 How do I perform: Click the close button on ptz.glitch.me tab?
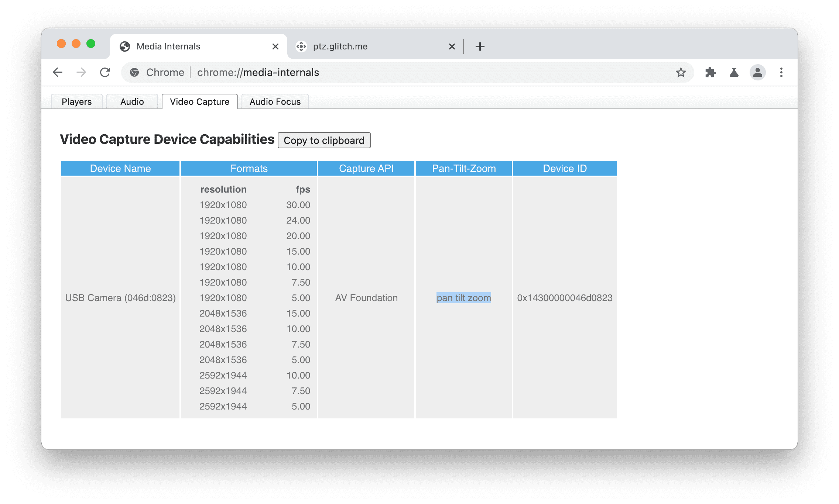pos(451,46)
